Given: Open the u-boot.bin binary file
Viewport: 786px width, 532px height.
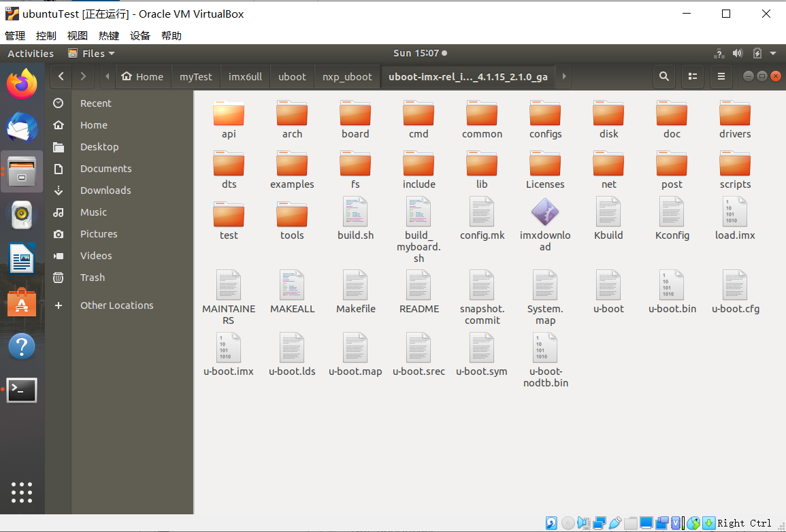Looking at the screenshot, I should click(672, 286).
